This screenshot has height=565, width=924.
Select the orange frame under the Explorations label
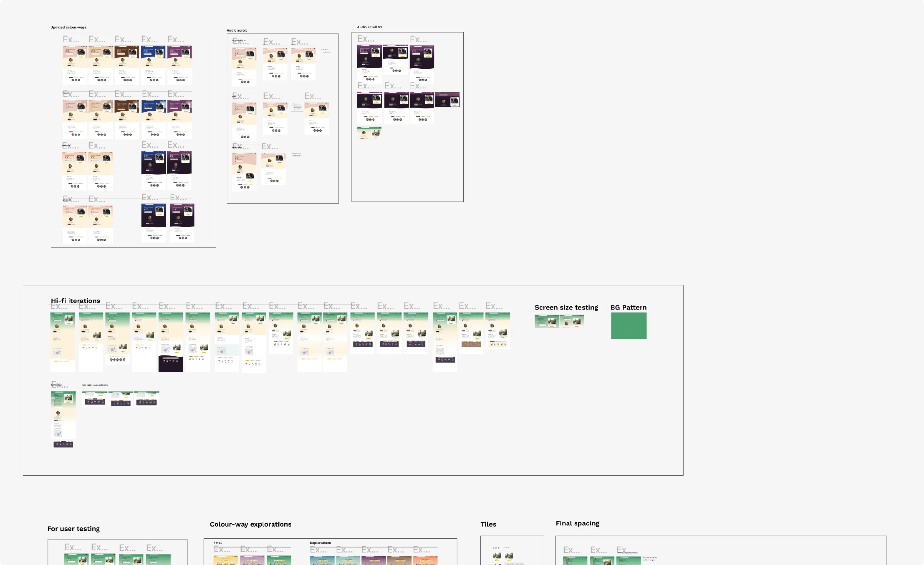[425, 560]
